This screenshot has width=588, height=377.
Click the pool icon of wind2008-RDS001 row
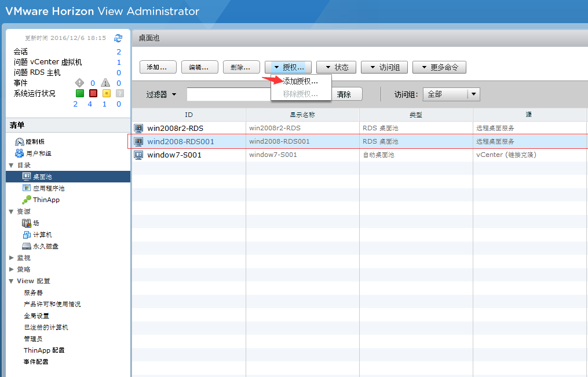[x=139, y=142]
